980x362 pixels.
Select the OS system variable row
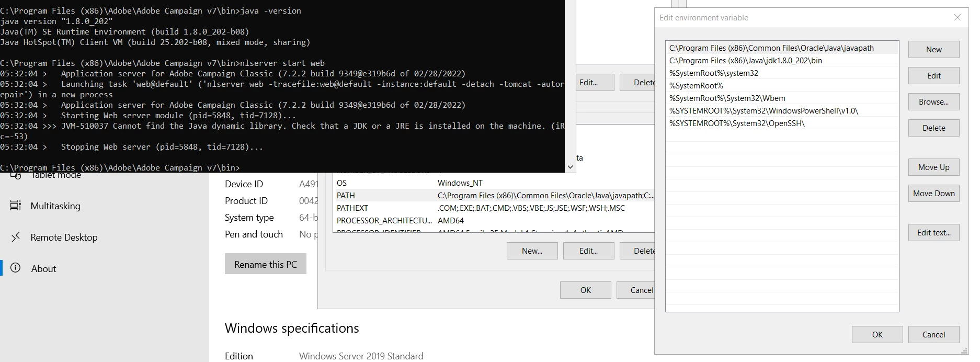coord(494,183)
